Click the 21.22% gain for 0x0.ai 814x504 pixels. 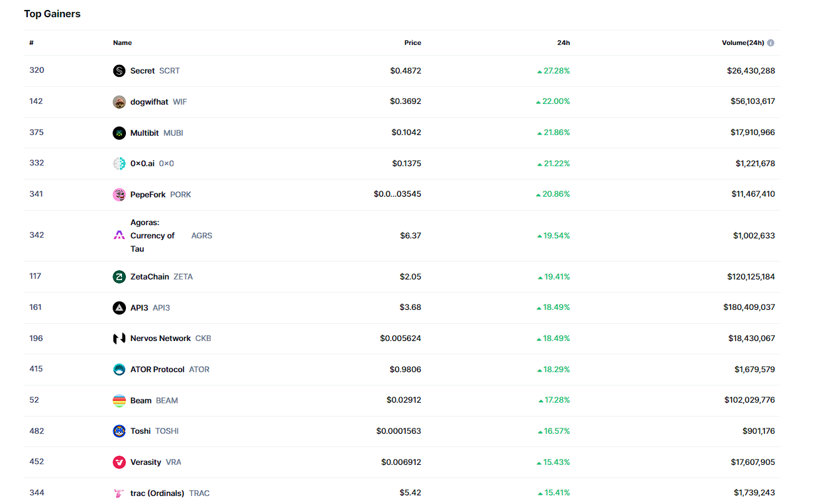(553, 164)
